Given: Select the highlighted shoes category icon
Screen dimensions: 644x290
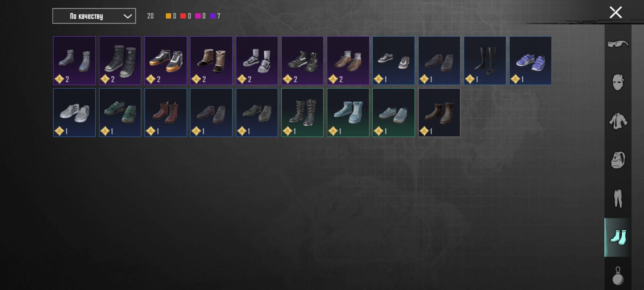Looking at the screenshot, I should coord(618,237).
